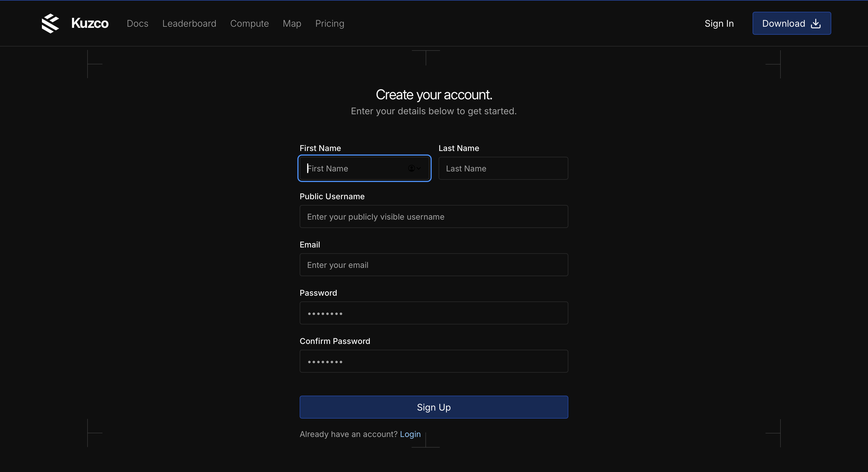Go to the Leaderboard page
The height and width of the screenshot is (472, 868).
pos(189,23)
